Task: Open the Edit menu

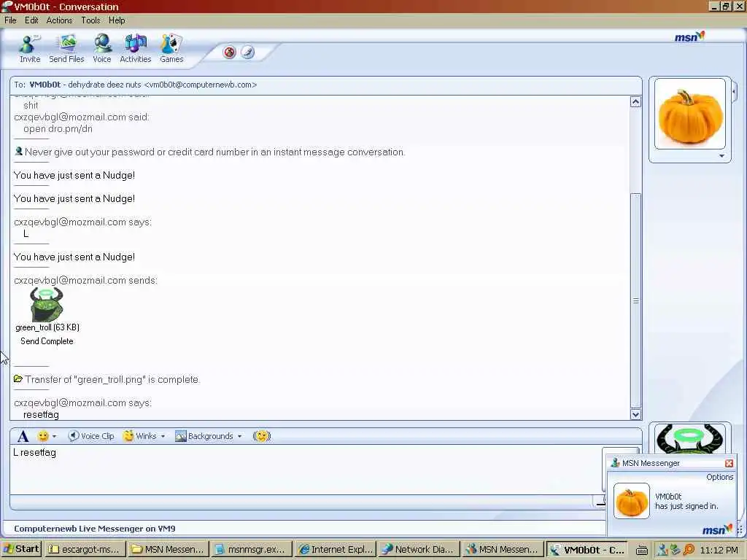Action: pos(31,20)
